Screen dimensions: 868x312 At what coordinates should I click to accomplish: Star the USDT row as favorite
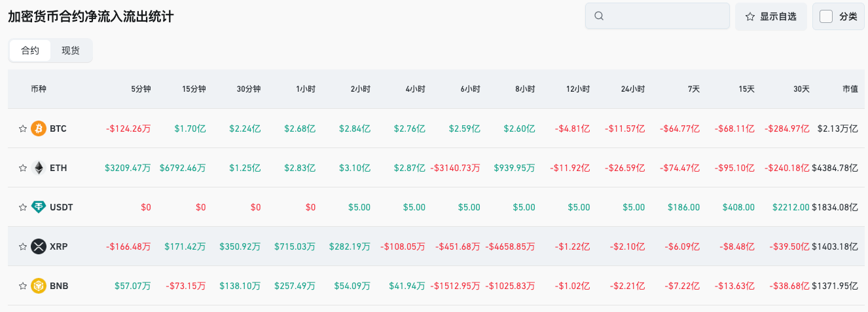pos(22,207)
